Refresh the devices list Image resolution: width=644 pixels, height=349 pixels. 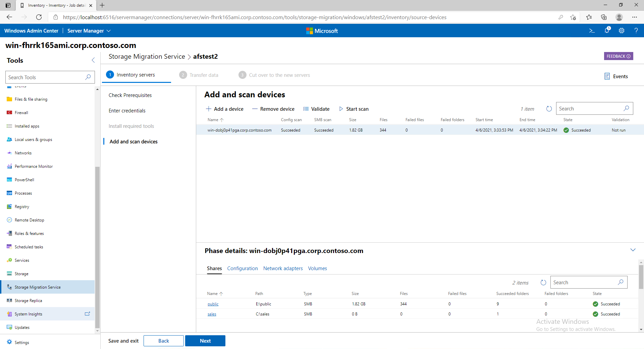pyautogui.click(x=549, y=109)
